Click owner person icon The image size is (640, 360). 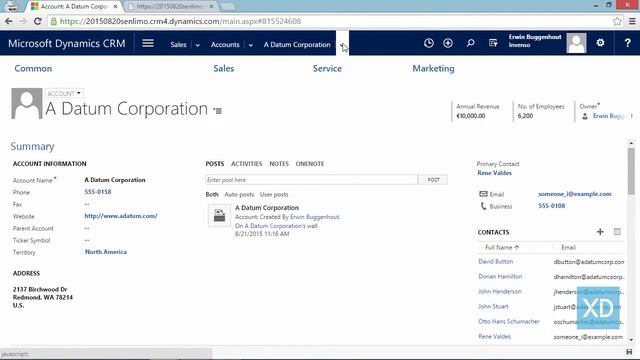point(585,116)
